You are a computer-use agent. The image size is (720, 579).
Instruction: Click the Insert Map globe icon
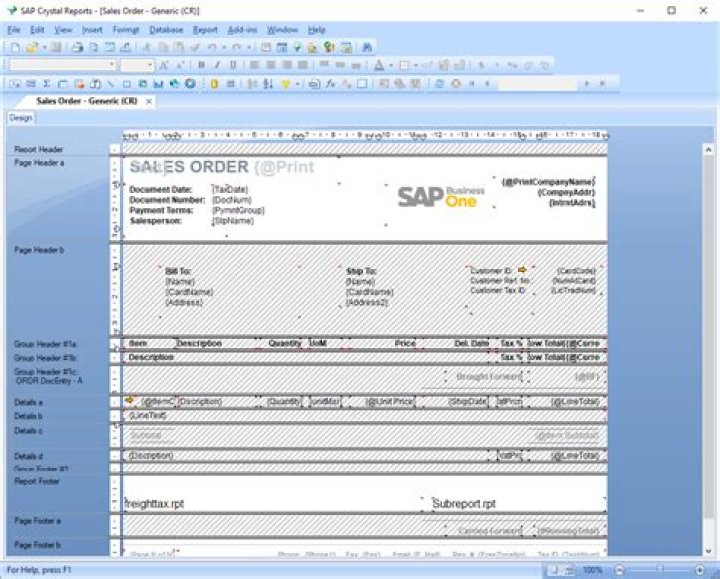click(x=174, y=84)
